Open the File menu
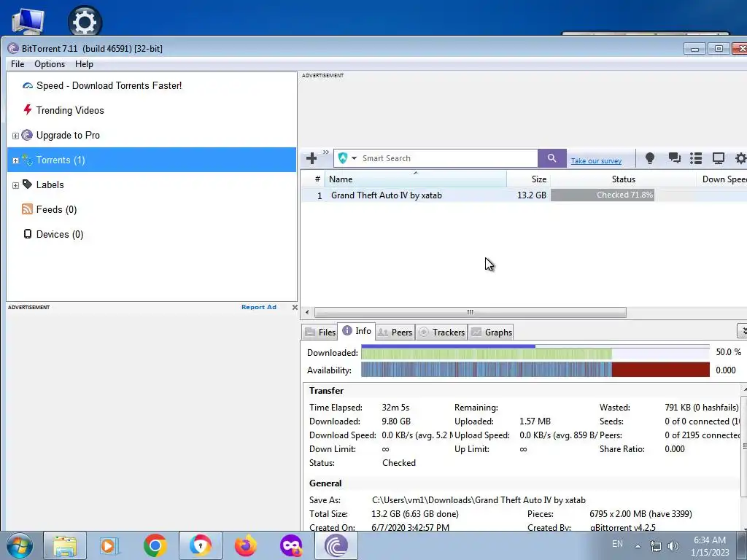This screenshot has height=560, width=747. [18, 64]
